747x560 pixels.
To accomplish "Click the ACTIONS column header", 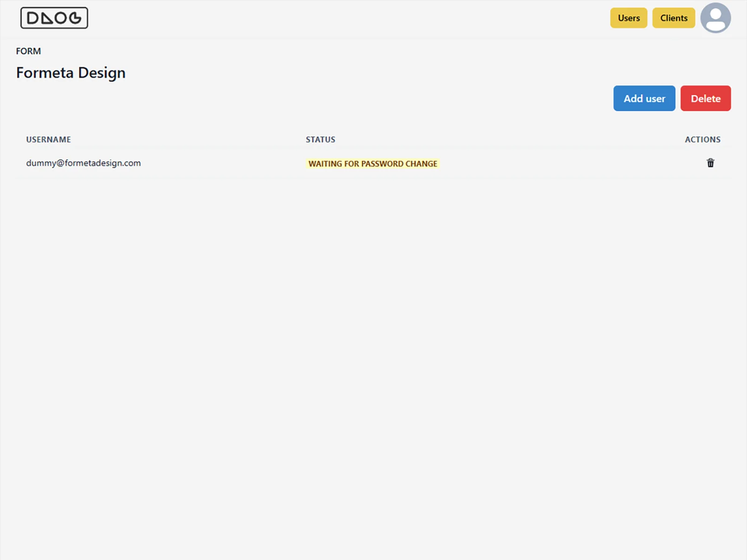I will [x=702, y=140].
